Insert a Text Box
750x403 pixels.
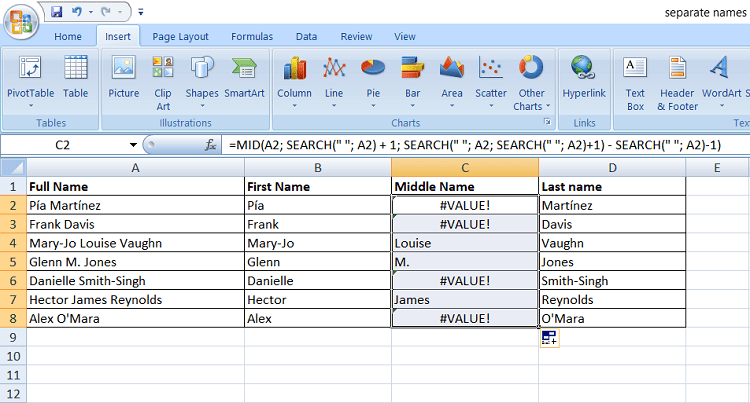pos(635,70)
